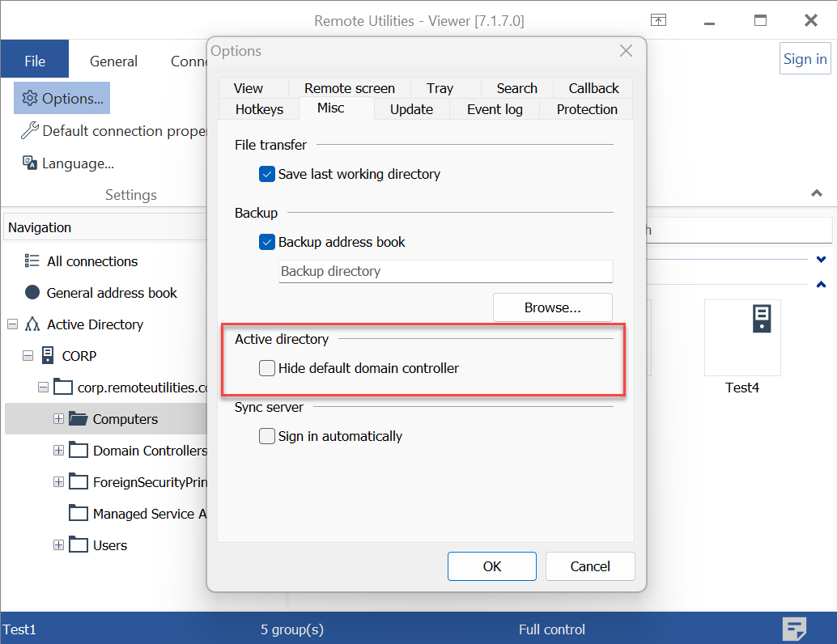This screenshot has height=644, width=837.
Task: Click the Default connection properties wrench icon
Action: 30,130
